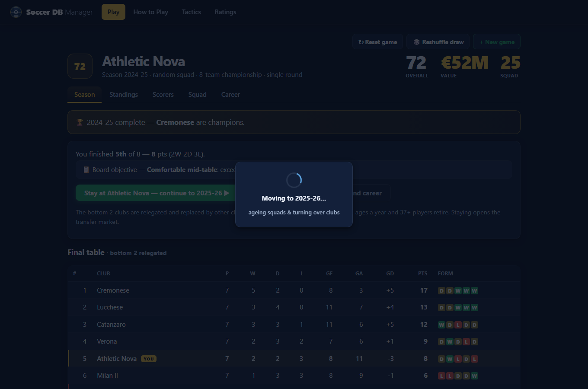Click the 72 club rating badge
This screenshot has width=588, height=389.
(x=80, y=67)
